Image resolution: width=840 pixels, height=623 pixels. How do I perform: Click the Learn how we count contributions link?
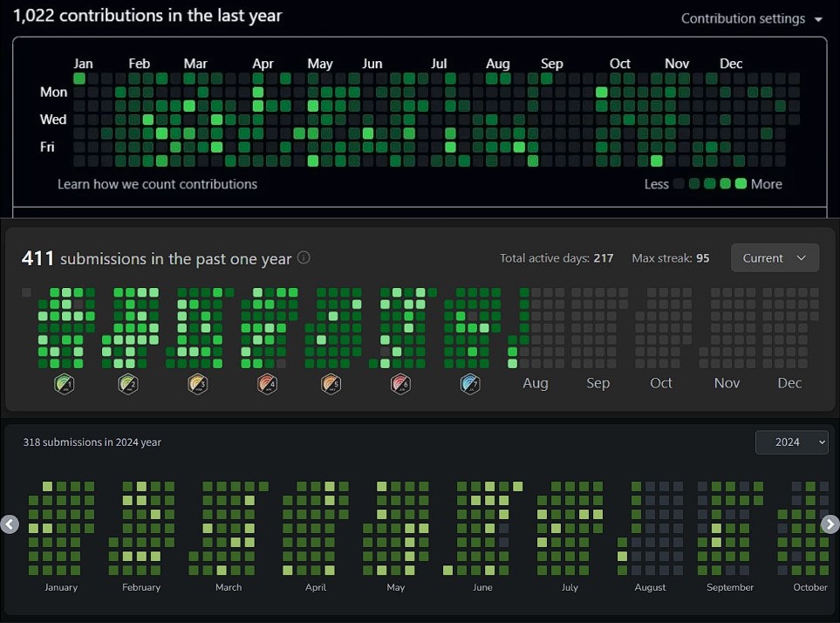point(158,184)
